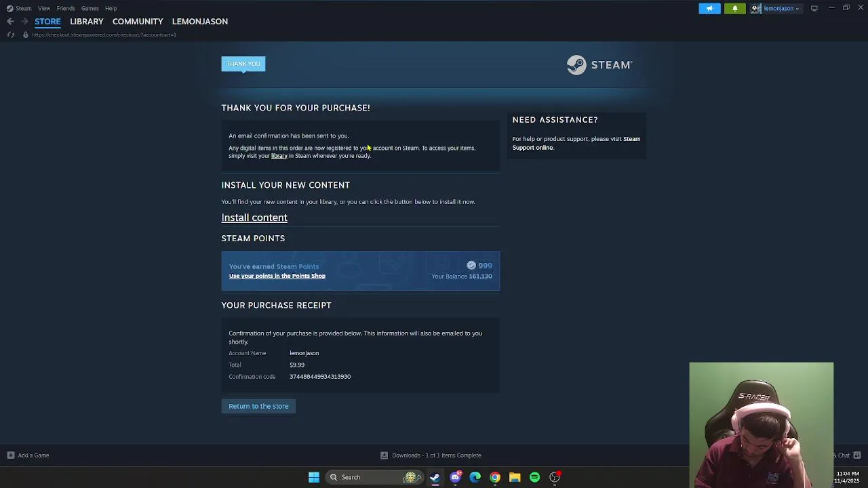Screen dimensions: 868x488
Task: Switch to the STORE tab
Action: 47,22
